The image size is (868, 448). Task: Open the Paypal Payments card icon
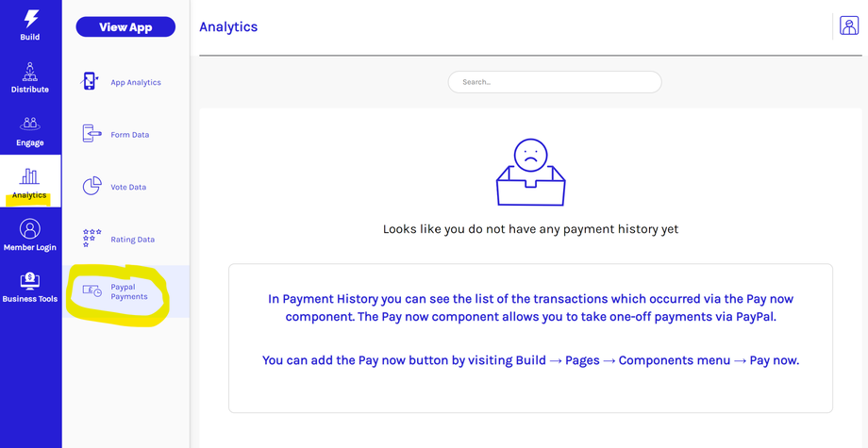pyautogui.click(x=92, y=291)
